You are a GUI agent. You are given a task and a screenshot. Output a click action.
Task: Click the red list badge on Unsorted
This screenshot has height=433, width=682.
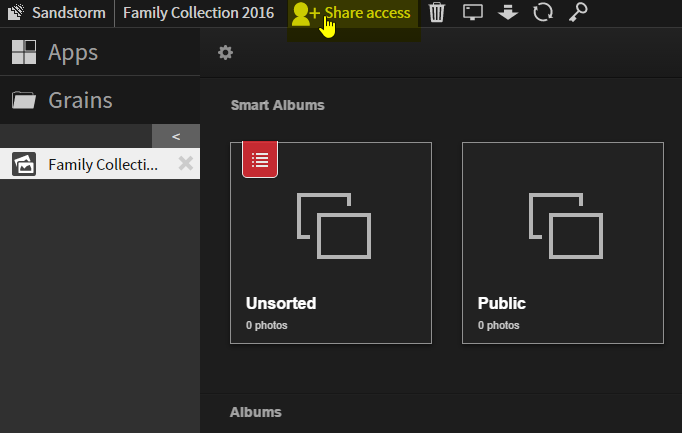point(260,160)
